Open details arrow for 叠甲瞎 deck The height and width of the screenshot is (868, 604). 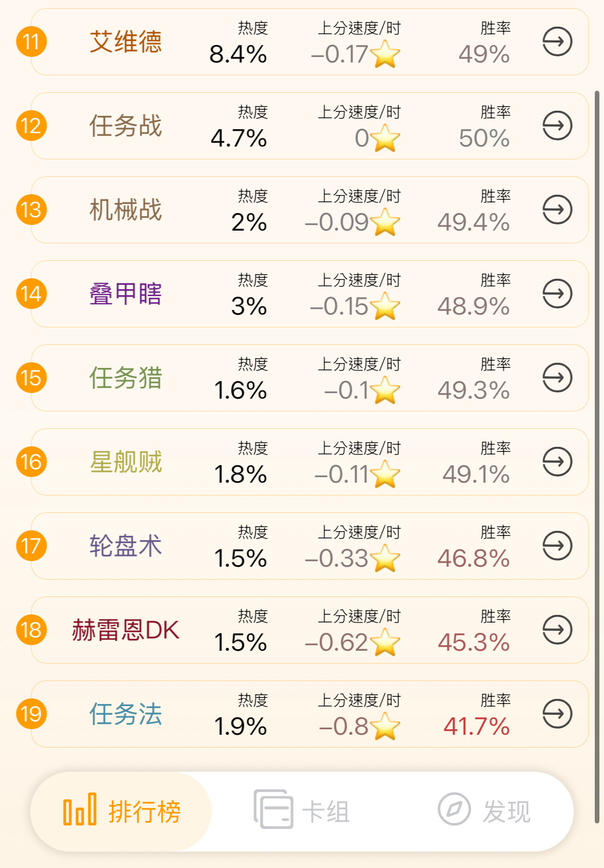557,294
